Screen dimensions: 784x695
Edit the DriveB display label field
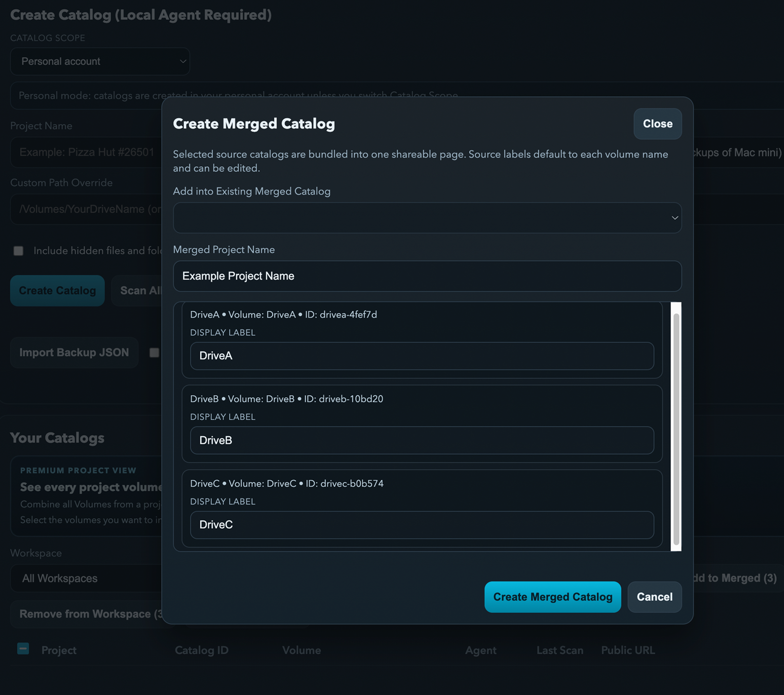click(x=421, y=440)
